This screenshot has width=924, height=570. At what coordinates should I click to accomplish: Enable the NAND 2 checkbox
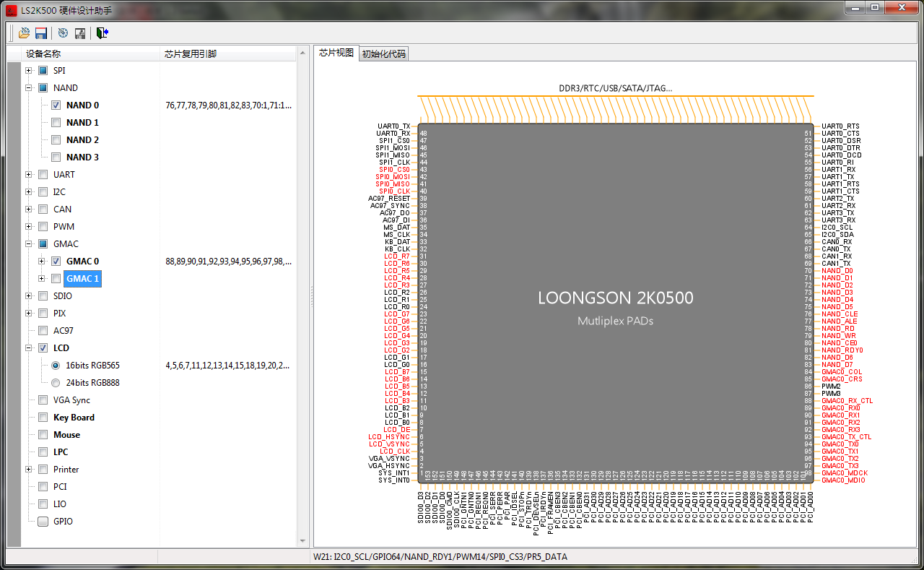(56, 140)
